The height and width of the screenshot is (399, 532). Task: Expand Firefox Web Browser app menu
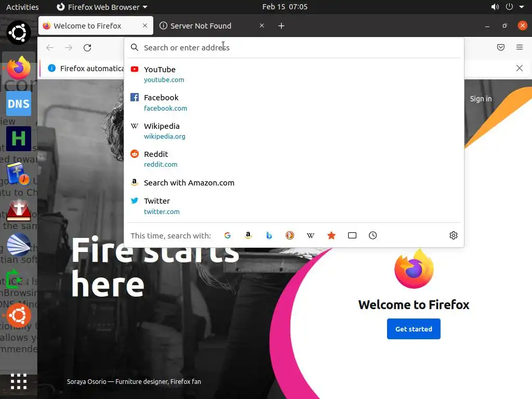(x=102, y=7)
